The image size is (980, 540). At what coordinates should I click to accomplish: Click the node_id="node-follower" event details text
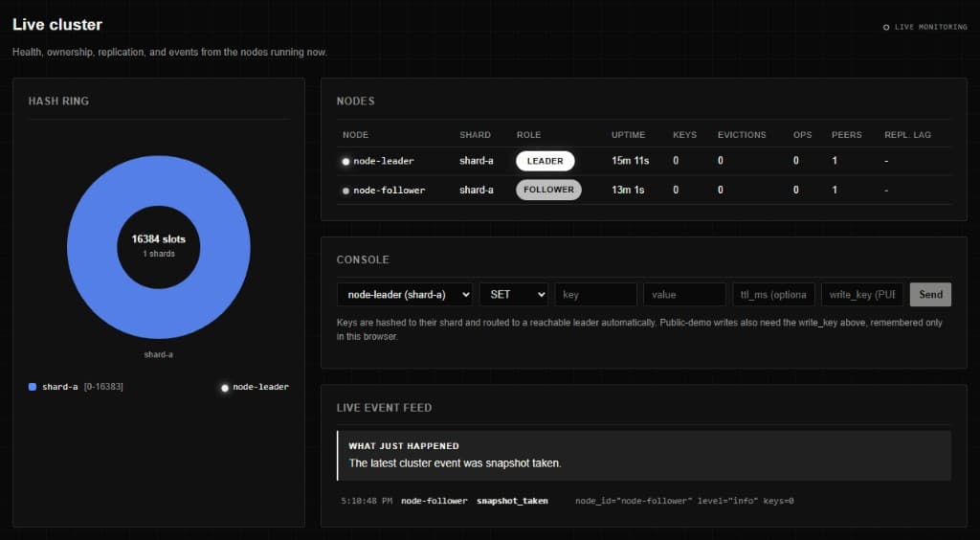[685, 502]
